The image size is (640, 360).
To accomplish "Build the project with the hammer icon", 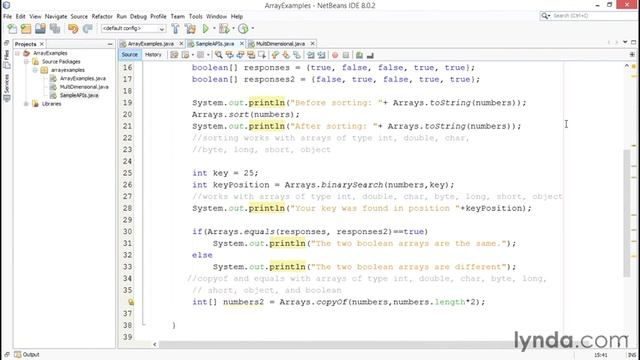I will (x=176, y=29).
